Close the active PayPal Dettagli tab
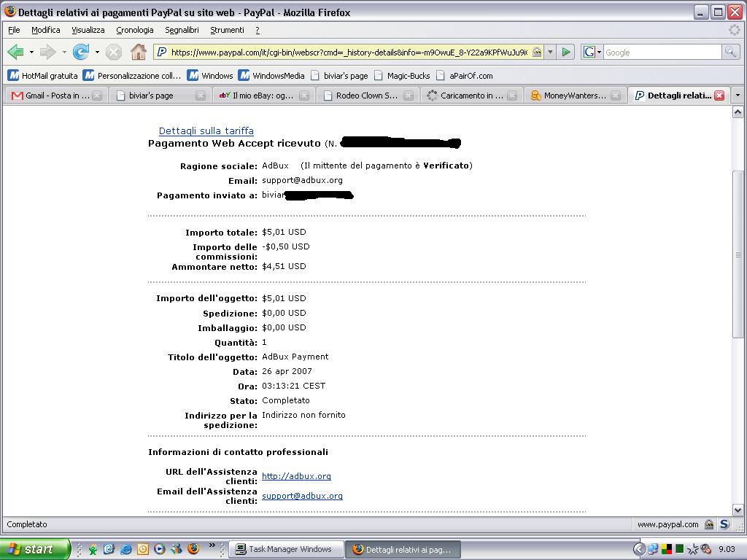747x560 pixels. point(719,96)
